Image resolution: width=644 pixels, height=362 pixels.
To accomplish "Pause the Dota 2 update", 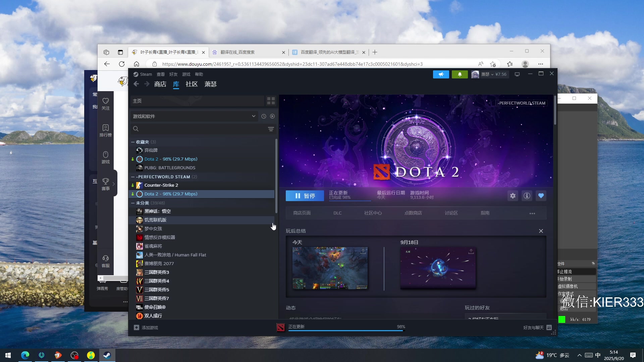I will click(x=305, y=196).
